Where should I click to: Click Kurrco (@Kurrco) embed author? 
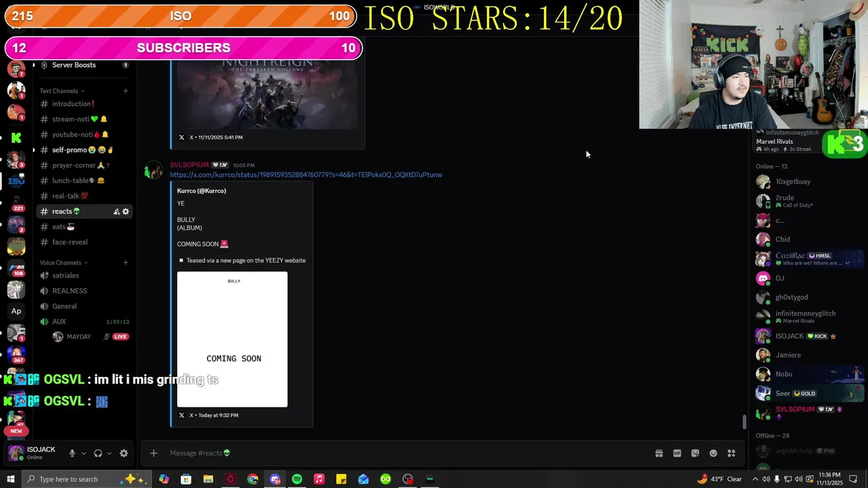(x=201, y=191)
